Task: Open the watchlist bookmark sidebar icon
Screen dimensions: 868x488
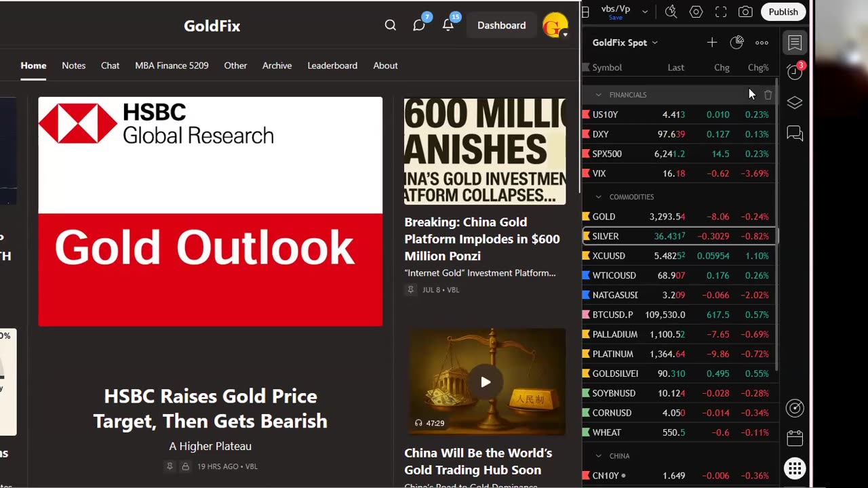Action: (x=795, y=43)
